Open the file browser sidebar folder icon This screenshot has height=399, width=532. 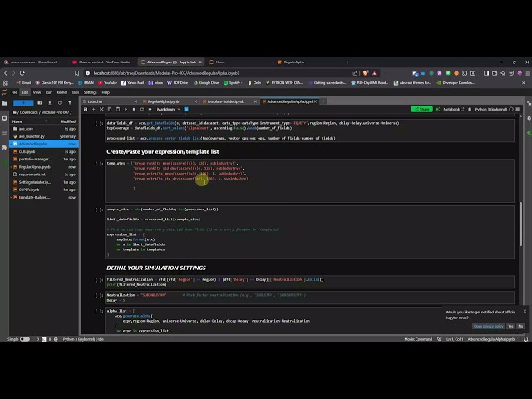pyautogui.click(x=4, y=103)
